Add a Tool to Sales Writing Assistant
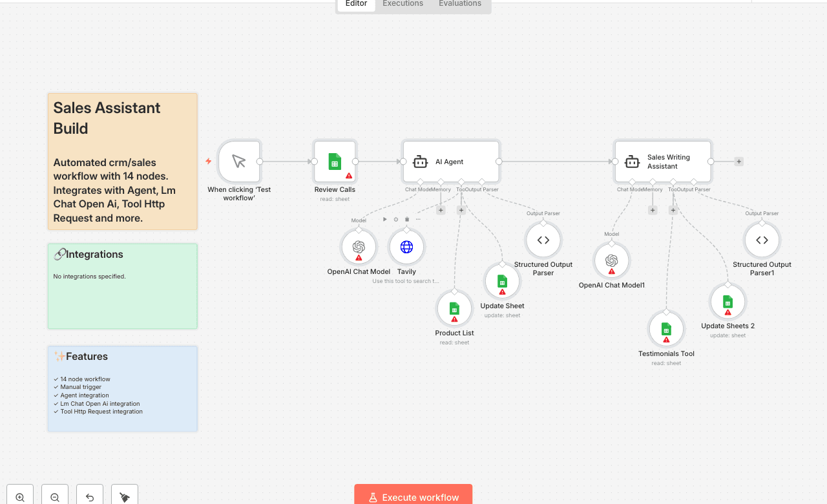 673,210
